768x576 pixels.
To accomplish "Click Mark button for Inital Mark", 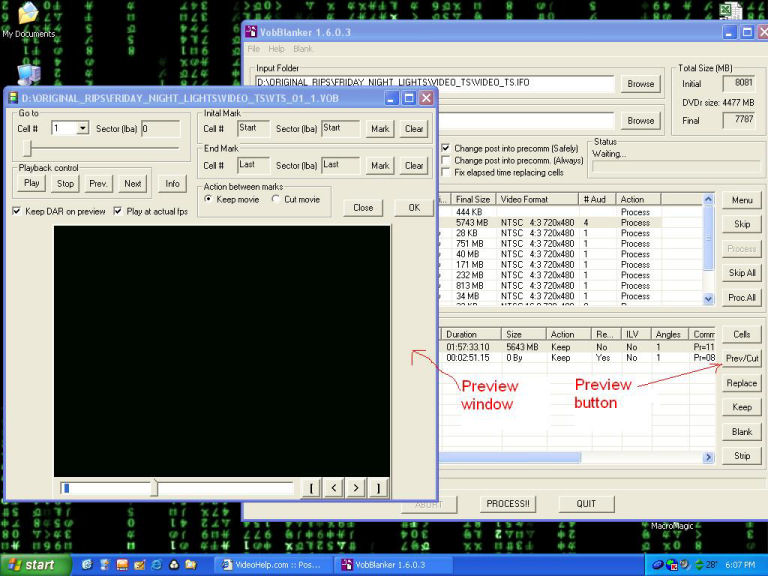I will click(x=380, y=129).
